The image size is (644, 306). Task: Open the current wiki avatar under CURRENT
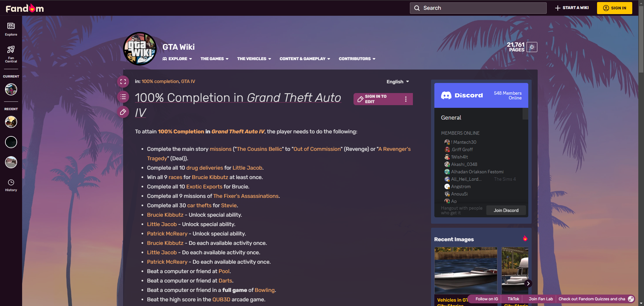pos(11,89)
